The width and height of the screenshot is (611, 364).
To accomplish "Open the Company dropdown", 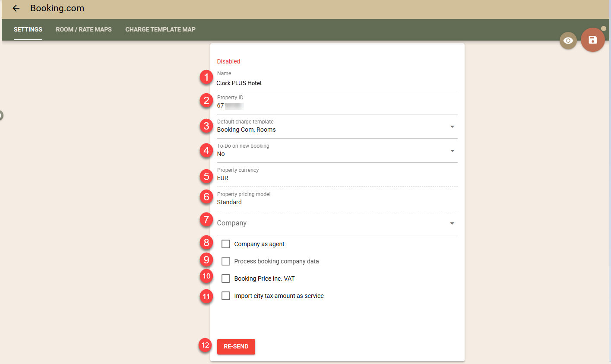I will tap(337, 223).
